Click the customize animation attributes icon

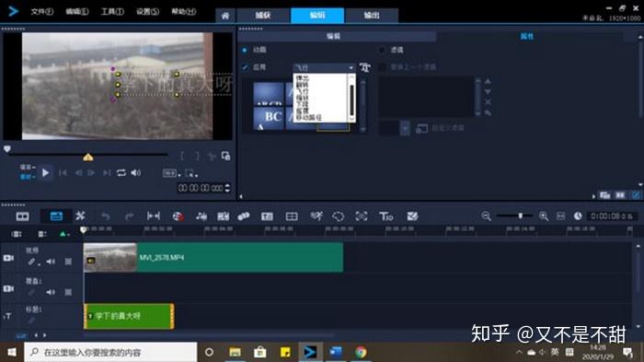(364, 67)
